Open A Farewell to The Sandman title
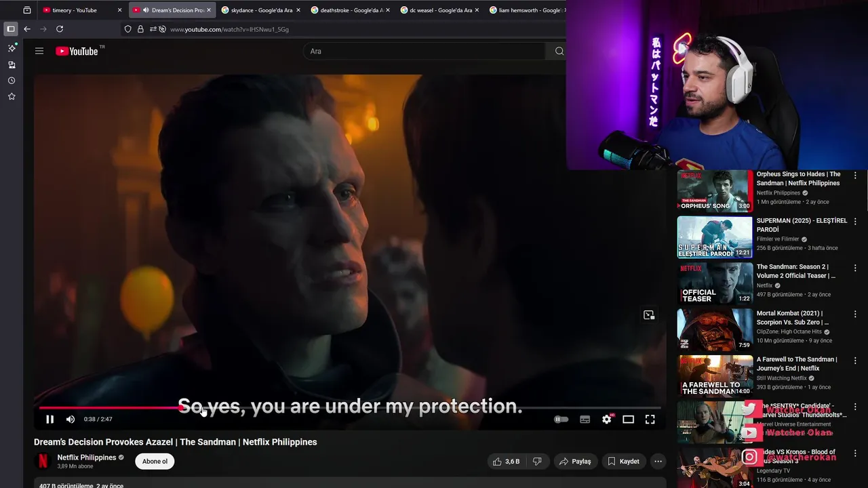868x488 pixels. pyautogui.click(x=797, y=364)
